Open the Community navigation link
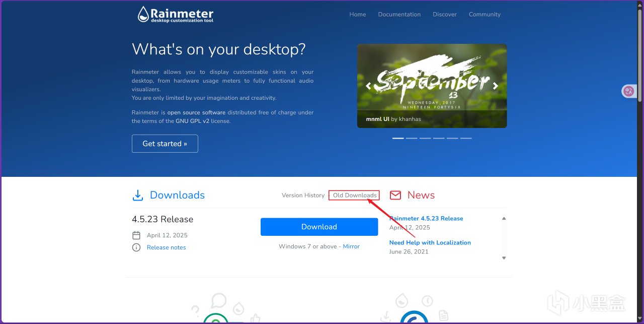The height and width of the screenshot is (324, 644). tap(485, 14)
